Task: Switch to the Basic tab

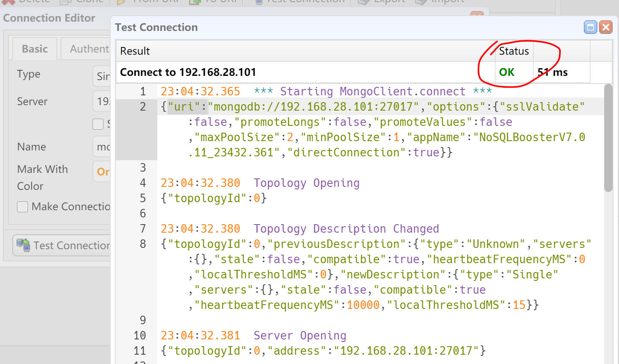Action: [35, 49]
